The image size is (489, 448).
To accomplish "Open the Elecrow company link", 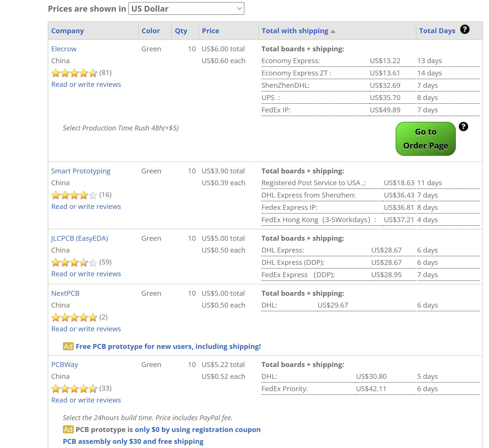I will point(64,49).
